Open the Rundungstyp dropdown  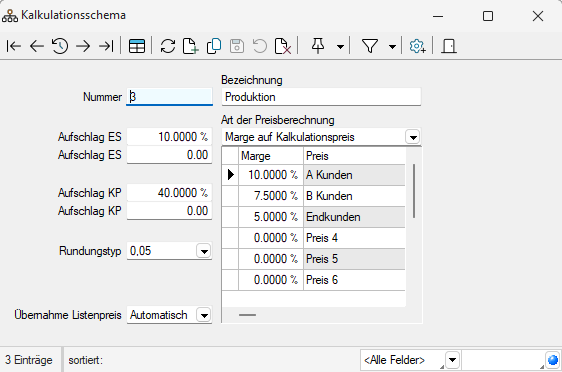(x=204, y=251)
